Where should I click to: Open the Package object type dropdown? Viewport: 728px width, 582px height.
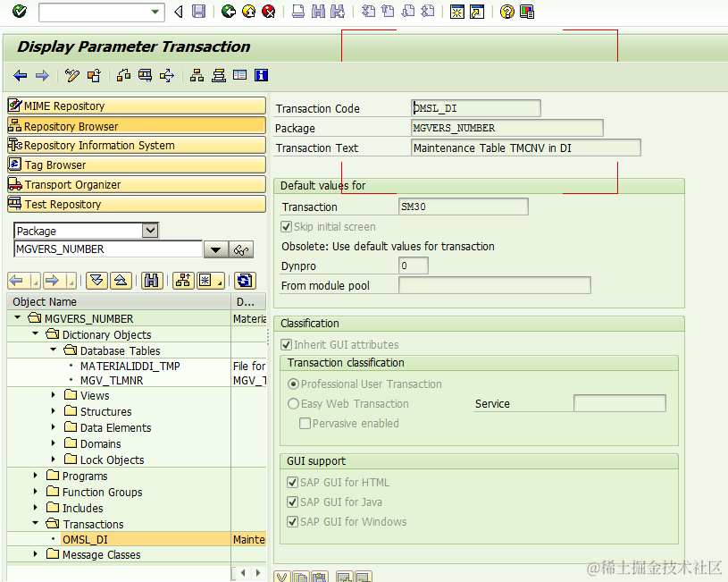click(x=150, y=230)
